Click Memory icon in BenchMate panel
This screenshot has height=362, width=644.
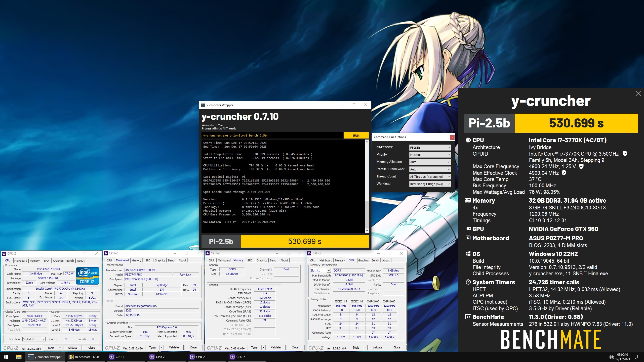pyautogui.click(x=468, y=200)
